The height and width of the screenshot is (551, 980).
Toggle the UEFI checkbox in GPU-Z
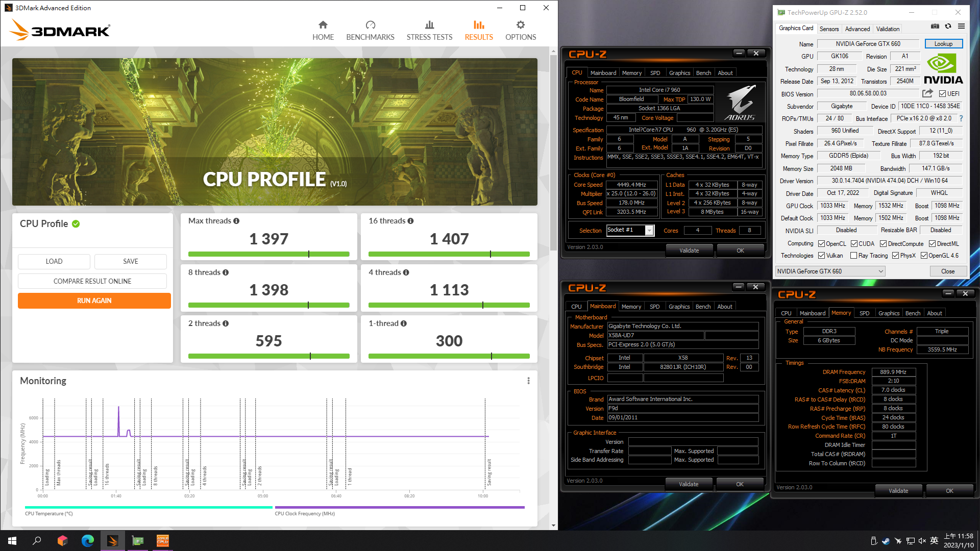point(942,94)
